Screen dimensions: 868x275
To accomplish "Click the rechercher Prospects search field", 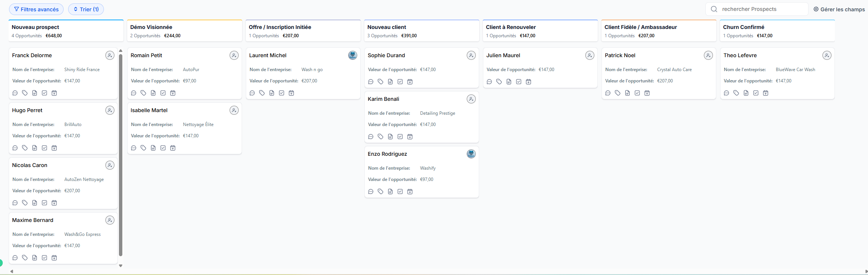I will coord(760,9).
